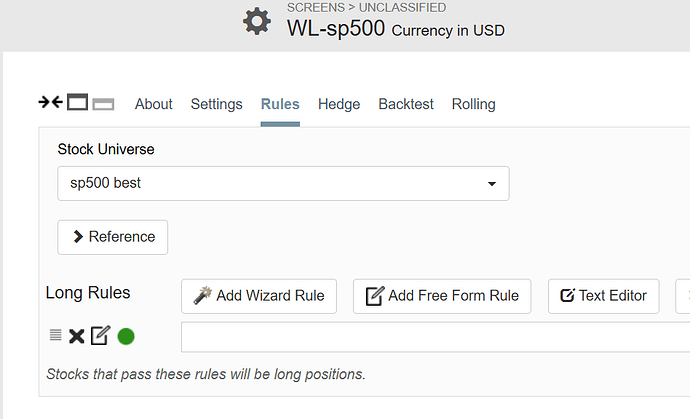This screenshot has height=419, width=690.
Task: Select the full window layout icon
Action: tap(77, 102)
